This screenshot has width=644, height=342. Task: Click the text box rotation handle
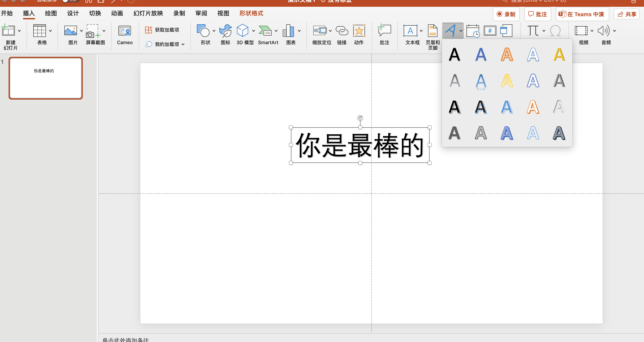(360, 118)
